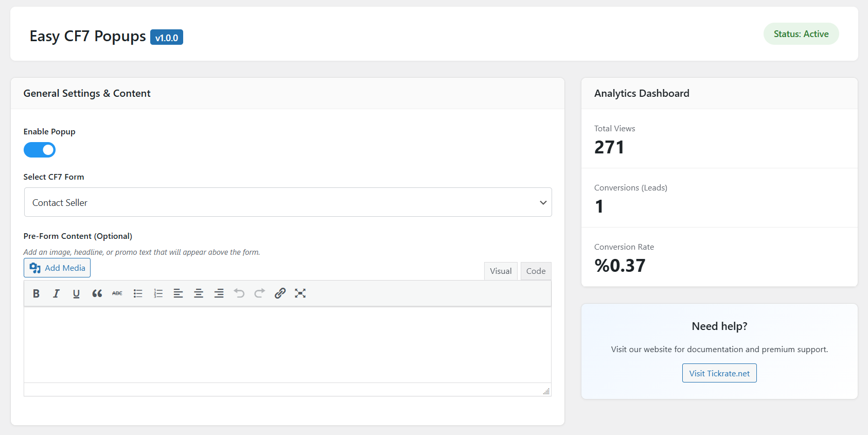
Task: Apply italic formatting in the editor toolbar
Action: [56, 293]
